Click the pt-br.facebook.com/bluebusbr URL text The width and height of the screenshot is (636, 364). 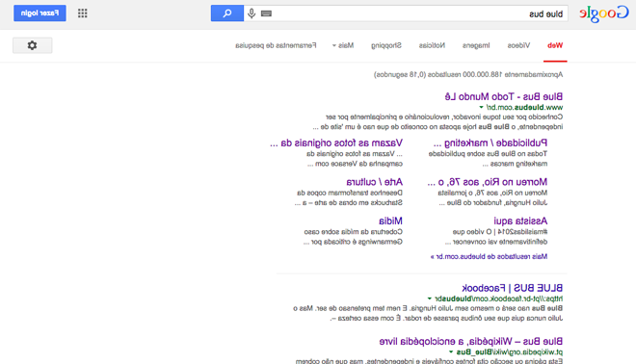[x=498, y=299]
